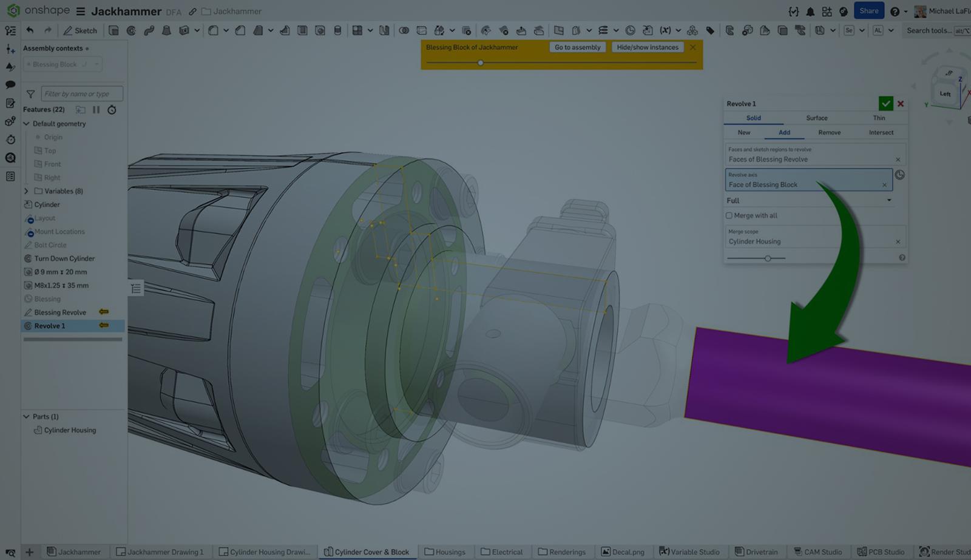971x560 pixels.
Task: Expand the Variables folder in feature tree
Action: tap(27, 191)
